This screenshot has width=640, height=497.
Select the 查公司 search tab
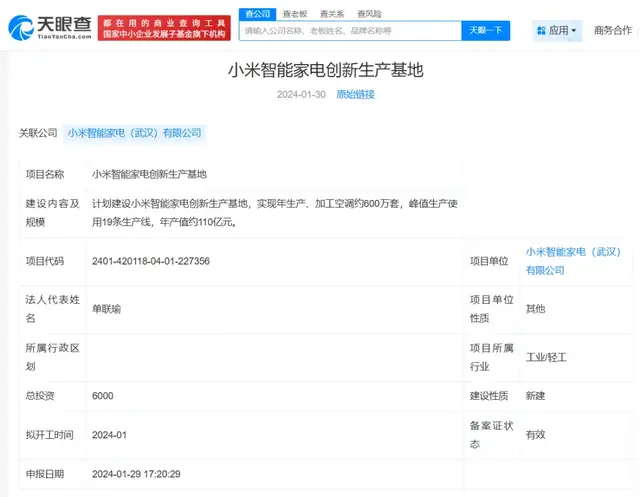[258, 14]
